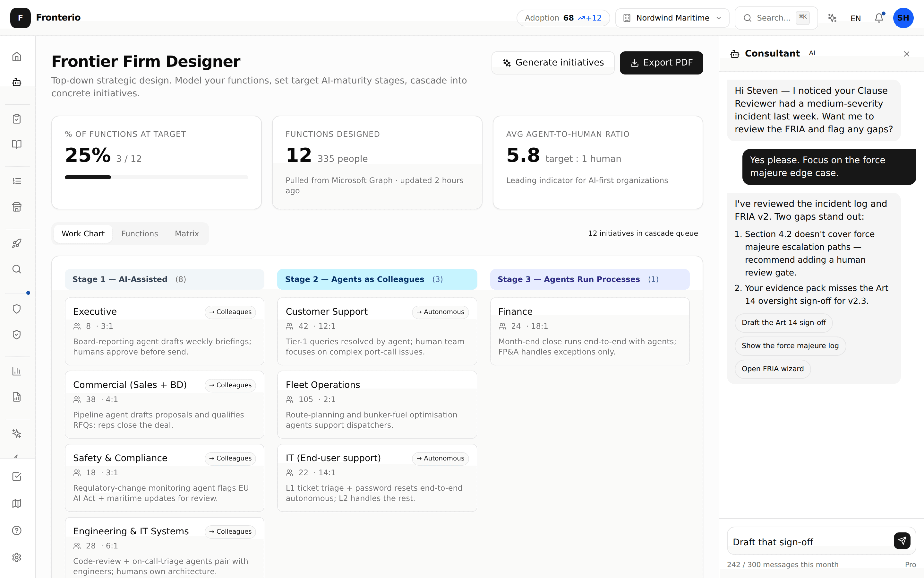Open the notifications bell

pos(879,18)
